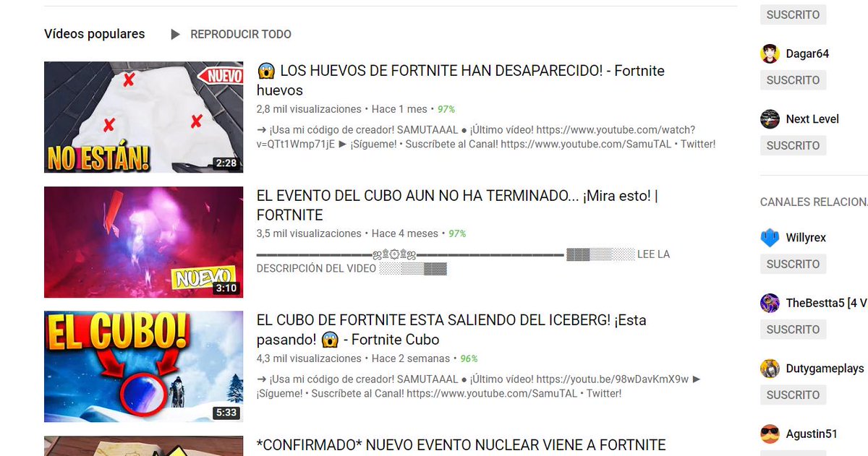Click the 'Hace 4 meses' upload date text
This screenshot has height=456, width=868.
[x=405, y=233]
